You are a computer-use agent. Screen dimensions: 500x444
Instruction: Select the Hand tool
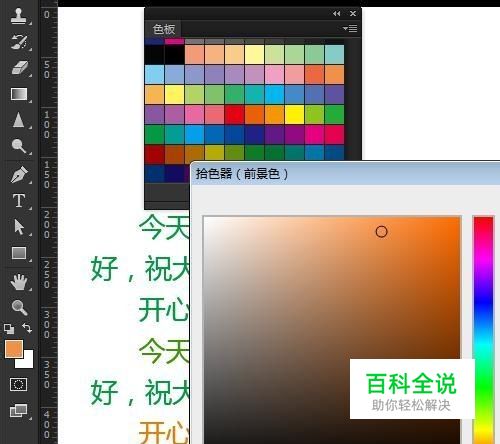click(19, 282)
